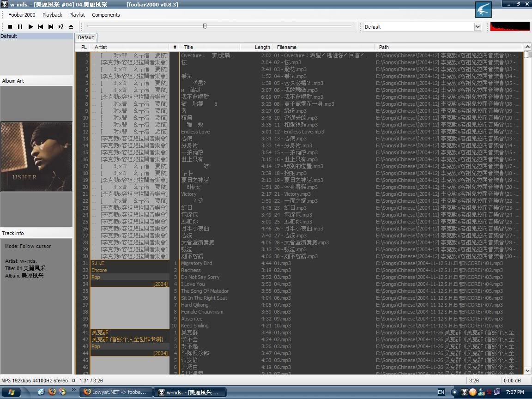Click the S.H.E artist group label
Viewport: 532px width, 399px height.
point(98,263)
